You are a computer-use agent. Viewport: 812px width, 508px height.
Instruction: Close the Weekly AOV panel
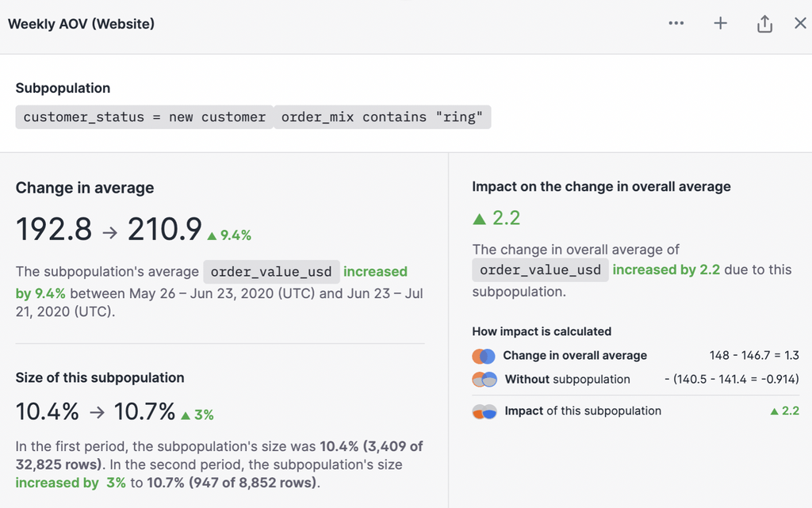click(800, 24)
